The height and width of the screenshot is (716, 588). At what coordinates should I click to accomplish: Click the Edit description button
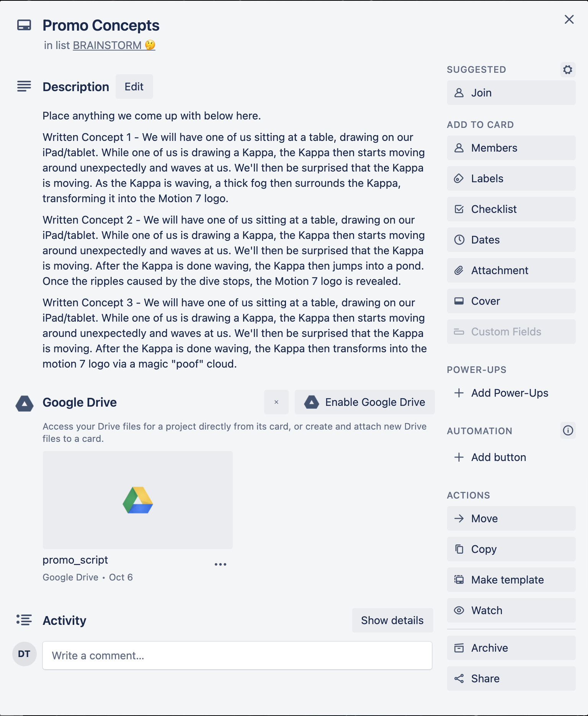134,87
